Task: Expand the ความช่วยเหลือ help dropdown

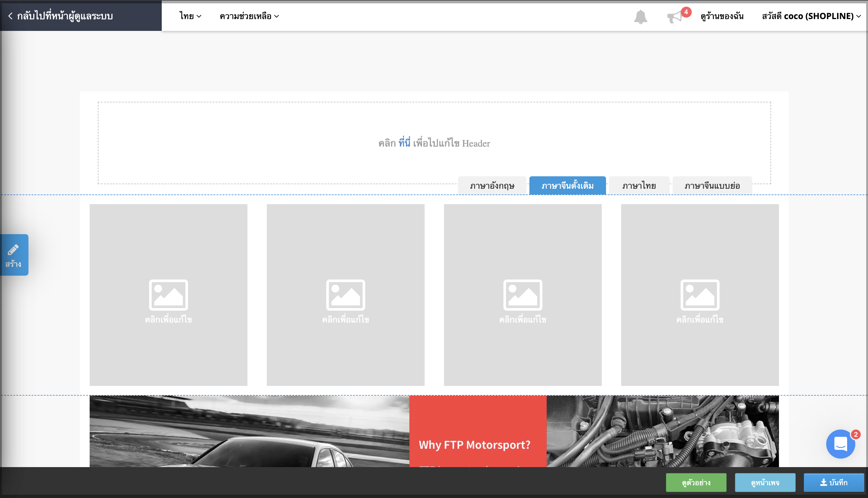Action: (x=249, y=16)
